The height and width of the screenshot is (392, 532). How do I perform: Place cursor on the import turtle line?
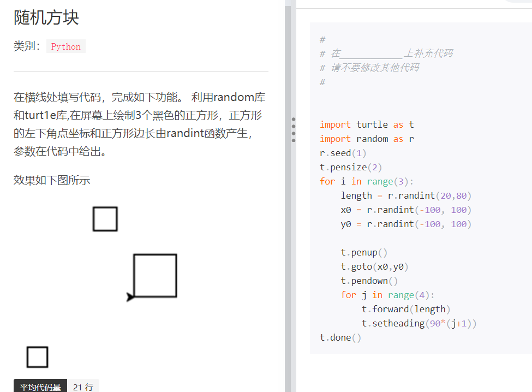point(366,124)
